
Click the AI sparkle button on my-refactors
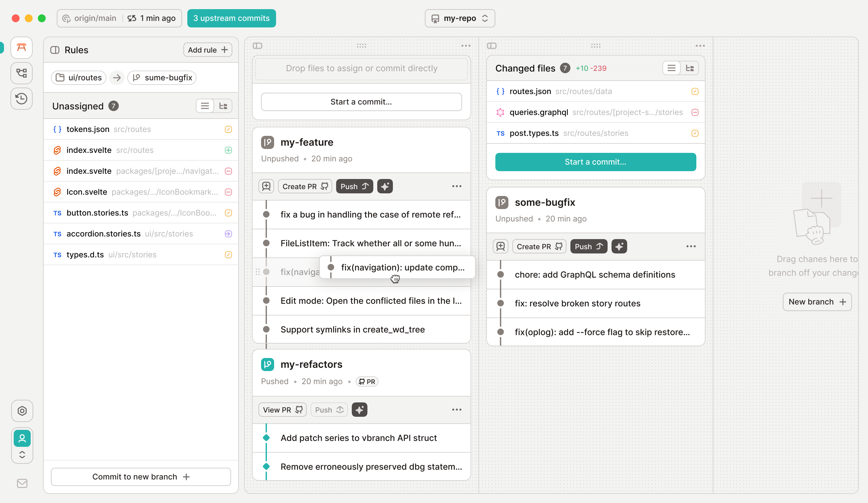pyautogui.click(x=359, y=410)
